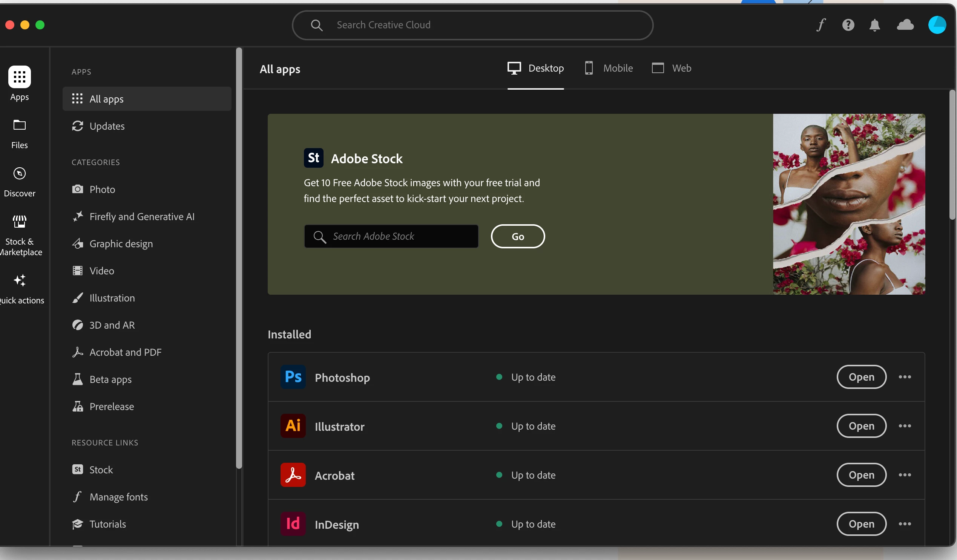The height and width of the screenshot is (560, 957).
Task: Expand more actions for Acrobat
Action: pyautogui.click(x=905, y=474)
